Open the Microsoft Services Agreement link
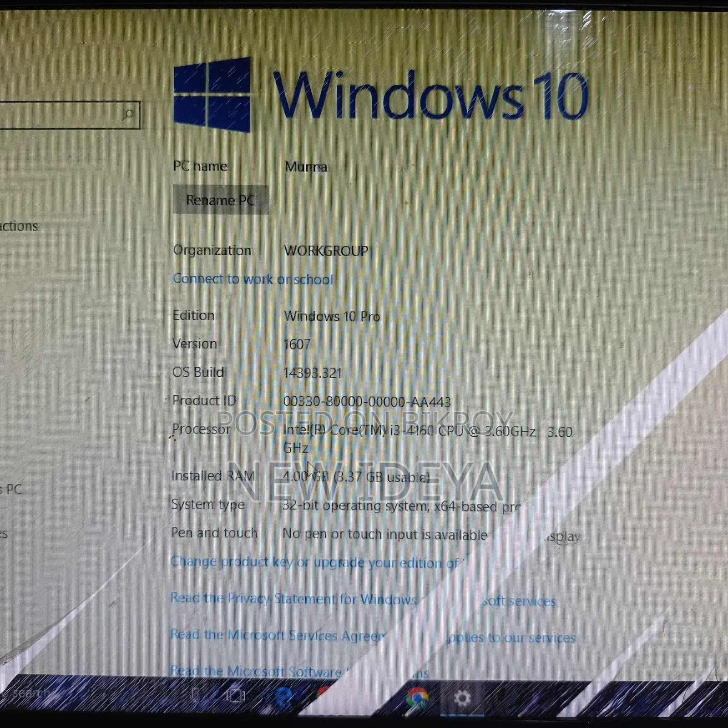The height and width of the screenshot is (728, 728). (373, 636)
